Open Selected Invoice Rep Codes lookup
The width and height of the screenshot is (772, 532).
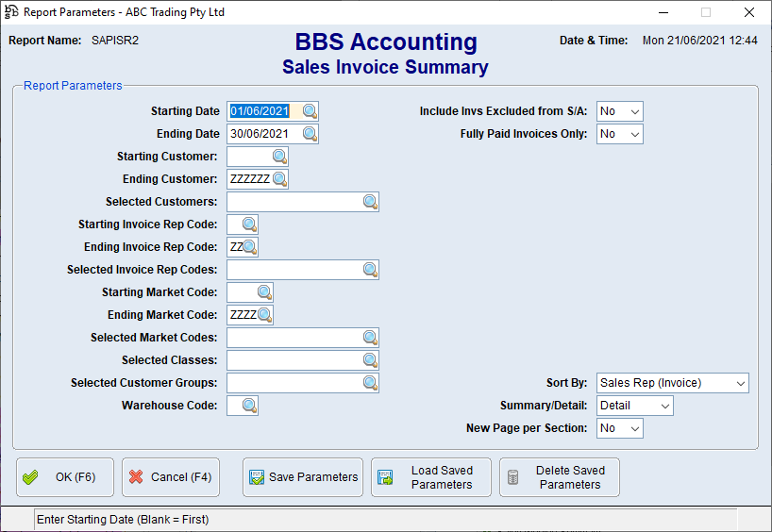370,270
